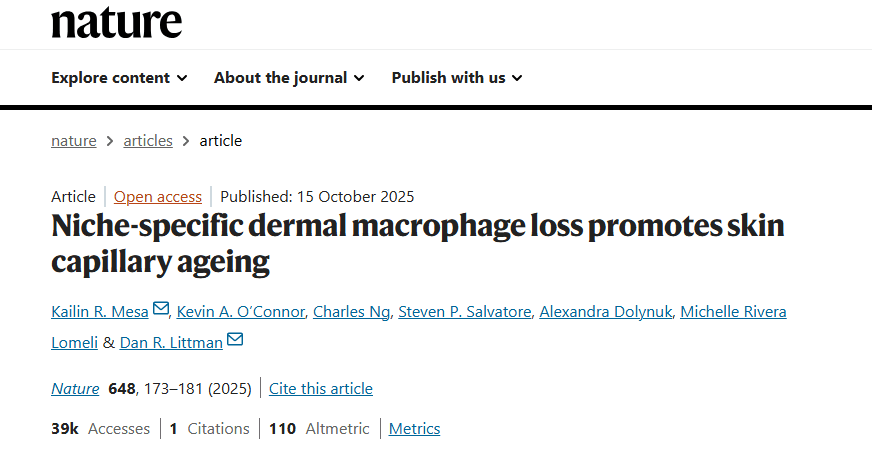Go to the nature breadcrumb link
This screenshot has height=460, width=872.
click(x=74, y=141)
